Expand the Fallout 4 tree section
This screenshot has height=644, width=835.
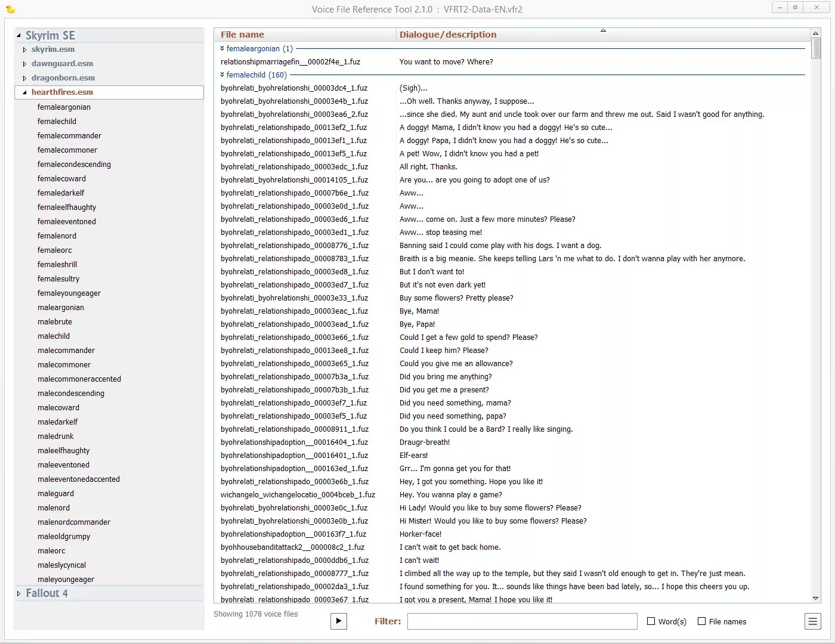point(18,593)
